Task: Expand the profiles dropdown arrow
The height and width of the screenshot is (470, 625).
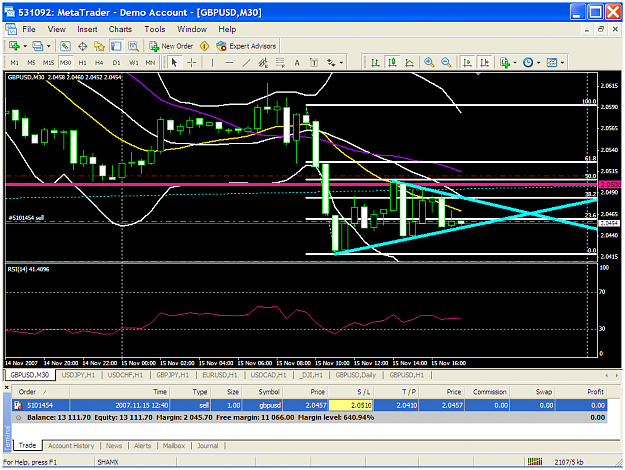Action: (48, 46)
